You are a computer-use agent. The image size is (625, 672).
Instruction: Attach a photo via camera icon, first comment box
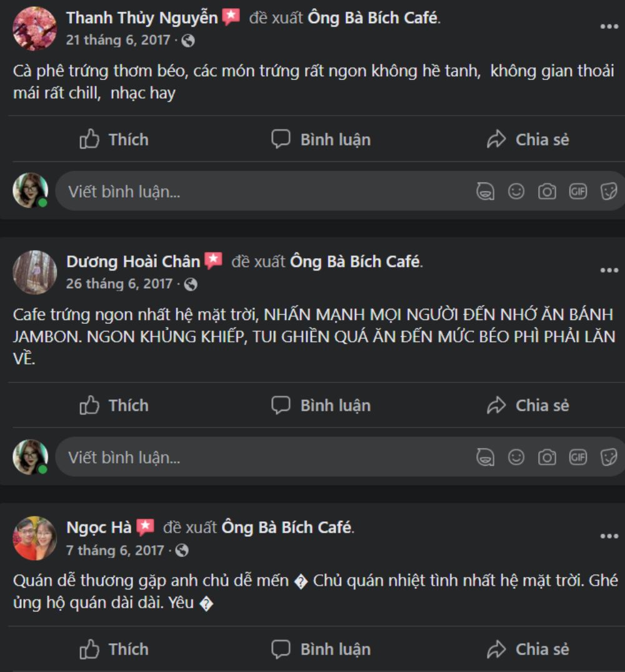pyautogui.click(x=547, y=191)
